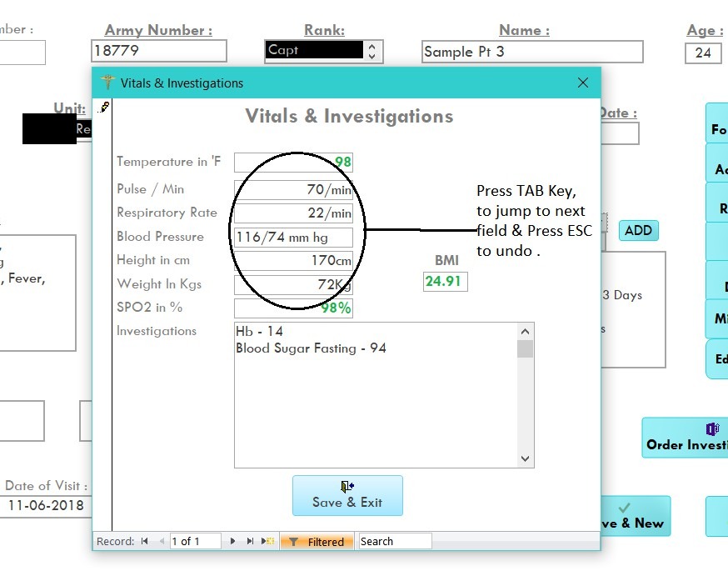Go to the first record

coord(145,542)
